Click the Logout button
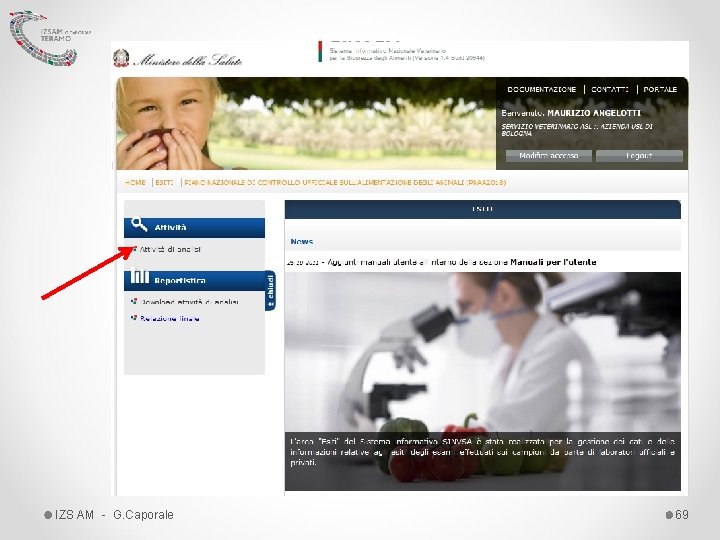 [x=639, y=156]
